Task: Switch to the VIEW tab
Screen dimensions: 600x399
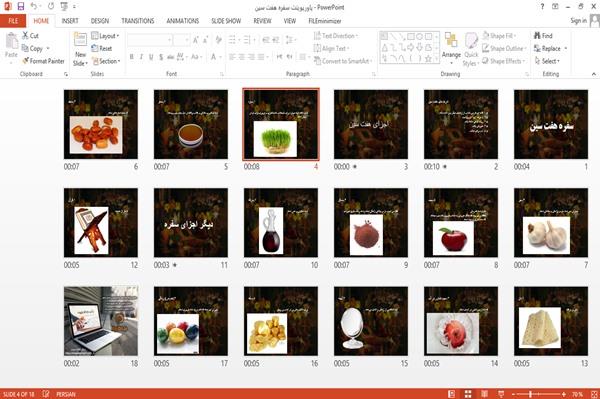Action: 290,21
